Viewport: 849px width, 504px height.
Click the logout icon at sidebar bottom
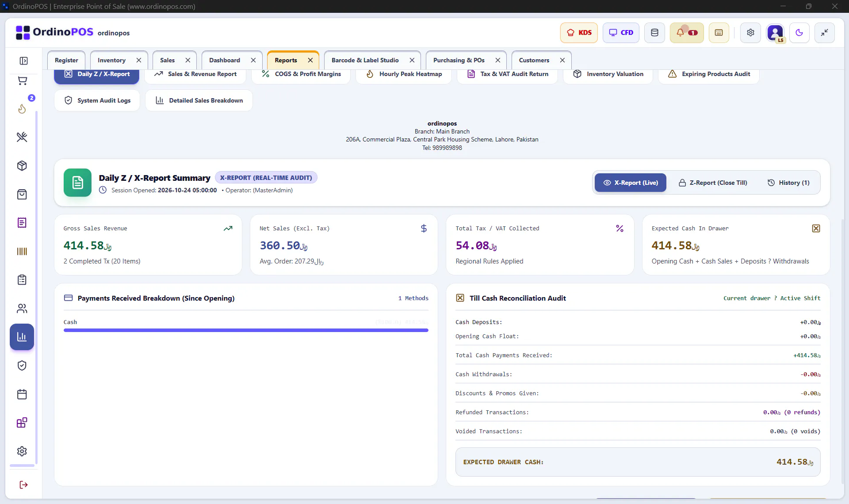[x=24, y=485]
